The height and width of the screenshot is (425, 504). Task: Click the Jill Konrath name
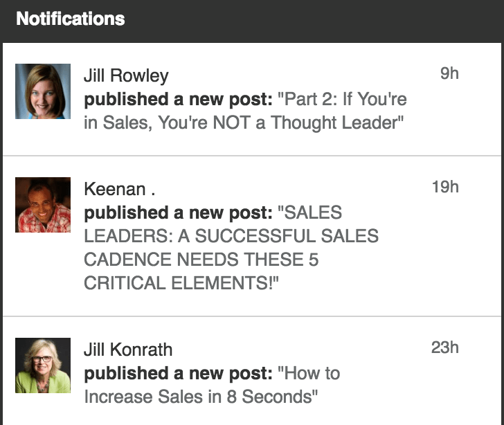click(x=128, y=350)
